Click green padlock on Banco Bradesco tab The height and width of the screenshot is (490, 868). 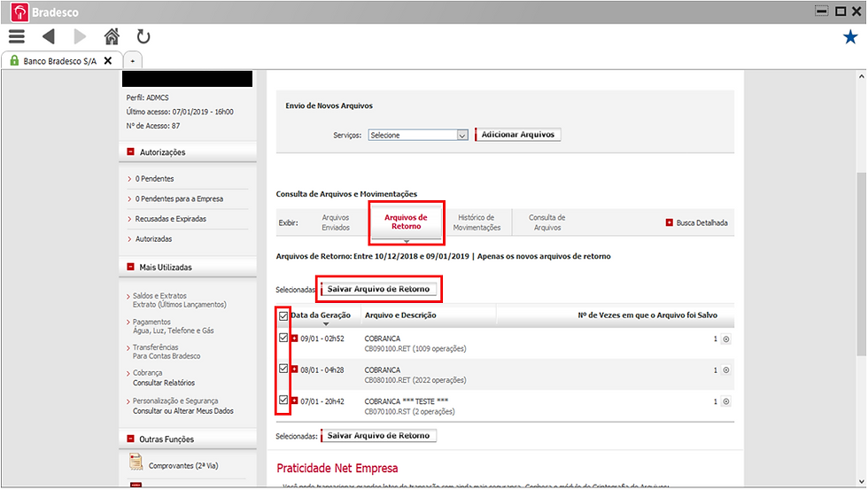tap(14, 60)
